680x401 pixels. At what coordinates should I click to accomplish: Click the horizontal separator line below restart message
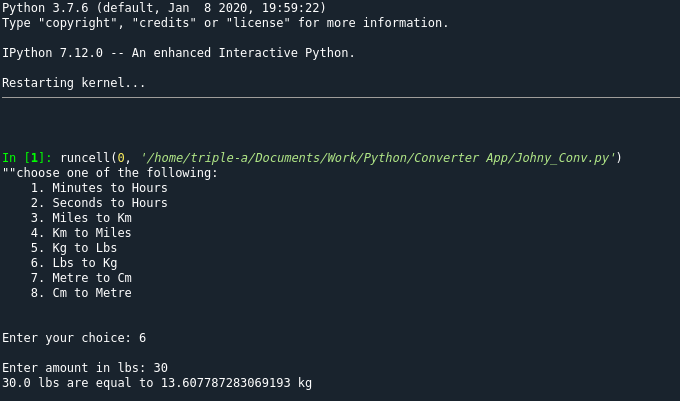[340, 98]
